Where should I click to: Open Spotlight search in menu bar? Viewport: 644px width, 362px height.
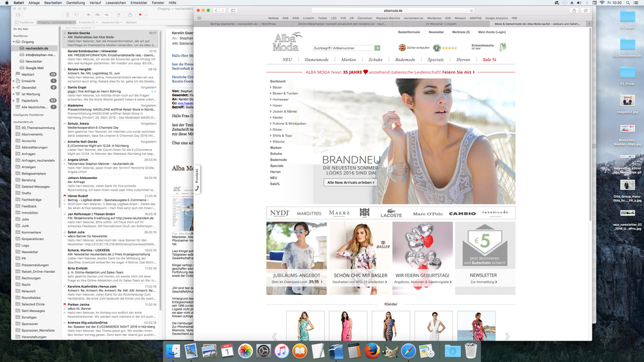[x=628, y=3]
